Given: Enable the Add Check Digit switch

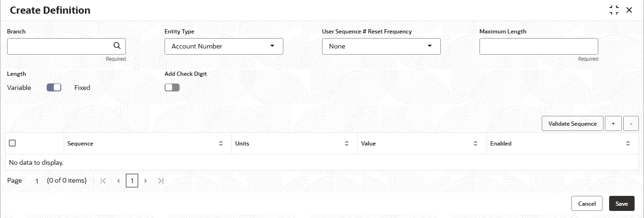Looking at the screenshot, I should point(172,87).
